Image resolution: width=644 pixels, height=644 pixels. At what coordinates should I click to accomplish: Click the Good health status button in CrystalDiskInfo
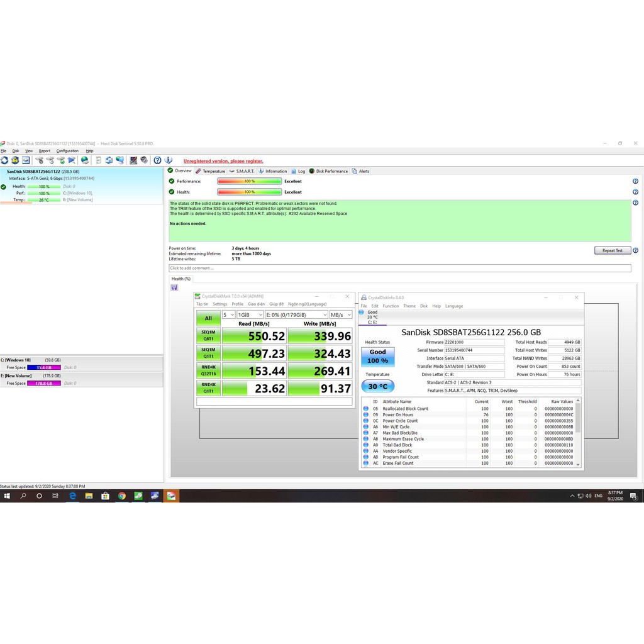pos(377,356)
